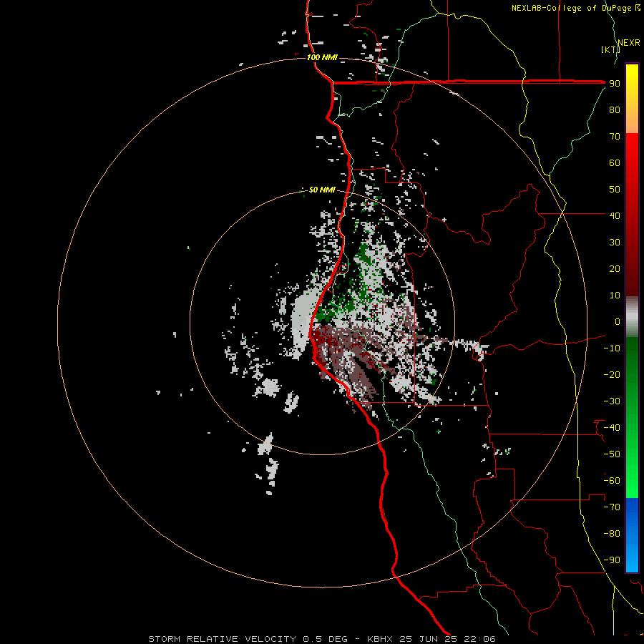The image size is (644, 644).
Task: Click the -70 value on velocity scale
Action: (612, 507)
